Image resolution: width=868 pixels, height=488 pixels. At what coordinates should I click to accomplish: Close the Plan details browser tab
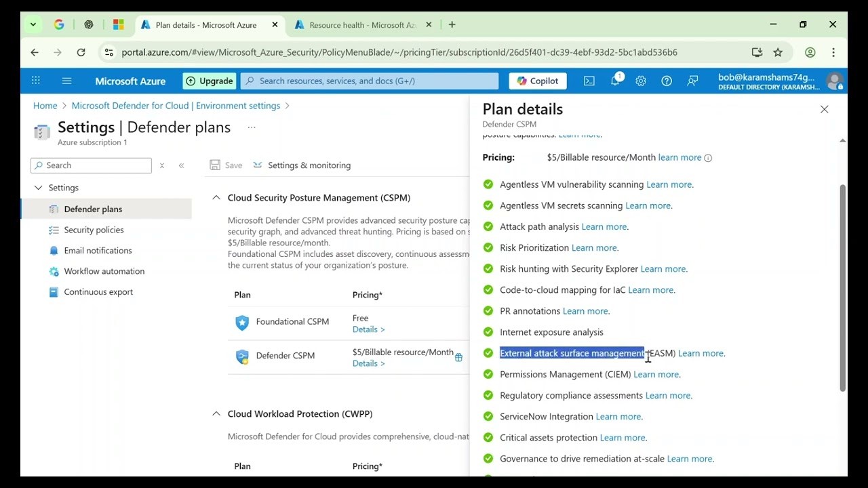click(275, 24)
